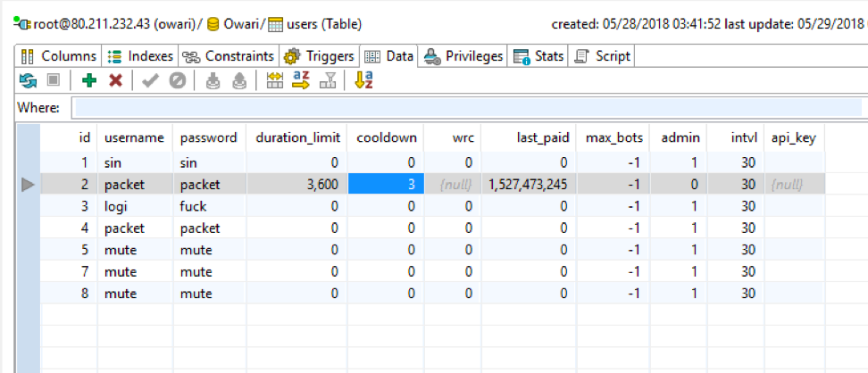Image resolution: width=868 pixels, height=373 pixels.
Task: Add a new row with green plus
Action: [x=88, y=80]
